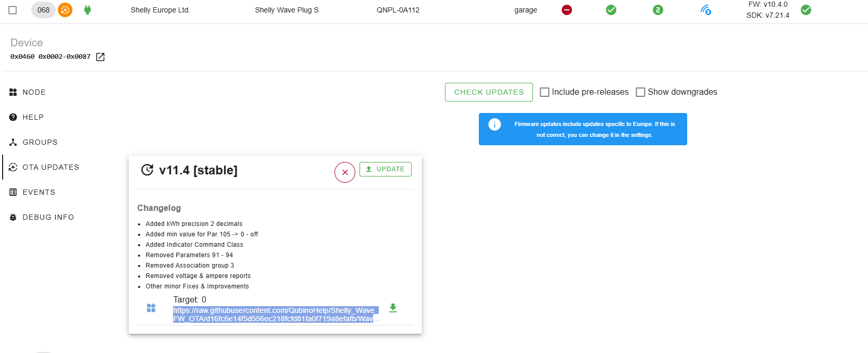Enable Show downgrades checkbox

click(640, 92)
